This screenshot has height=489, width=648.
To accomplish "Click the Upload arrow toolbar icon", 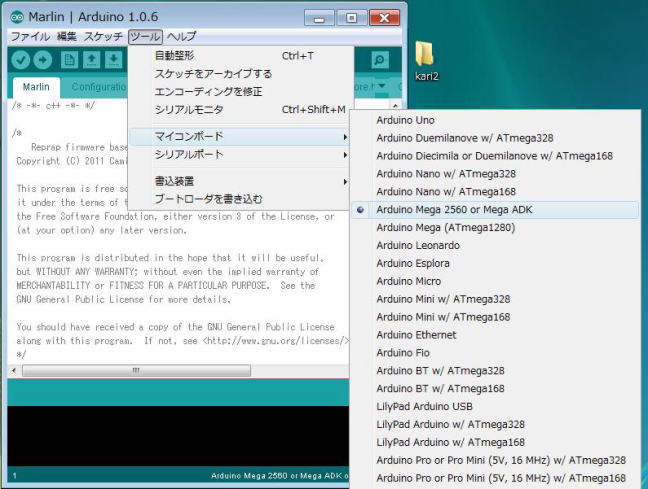I will [43, 60].
